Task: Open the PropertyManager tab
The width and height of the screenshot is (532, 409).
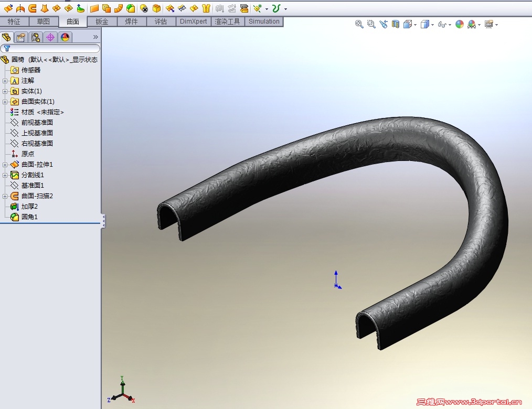Action: click(21, 37)
